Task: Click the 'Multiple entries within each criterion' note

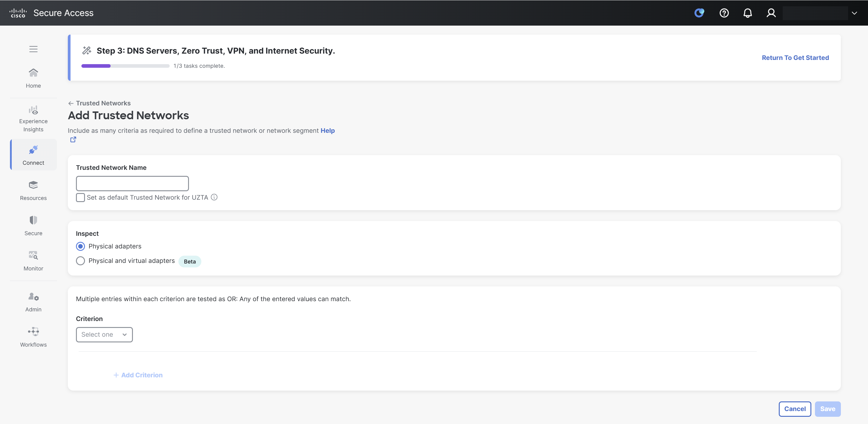Action: 213,299
